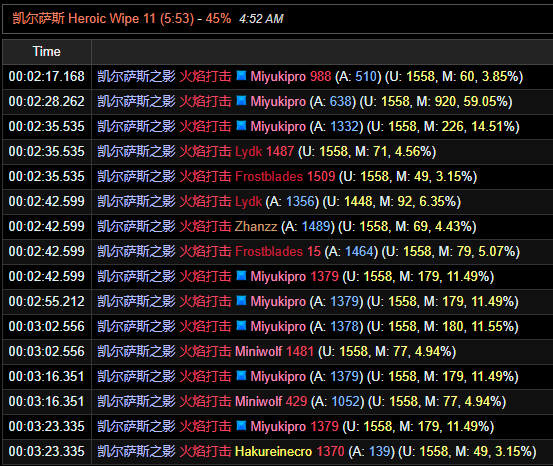Click the blue icon at 00:03:02.556 Miyukipro row
The image size is (553, 466).
(x=241, y=326)
